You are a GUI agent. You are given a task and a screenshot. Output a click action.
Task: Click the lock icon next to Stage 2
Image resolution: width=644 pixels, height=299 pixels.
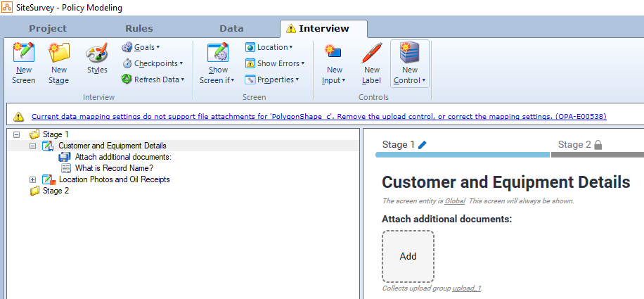(x=598, y=144)
